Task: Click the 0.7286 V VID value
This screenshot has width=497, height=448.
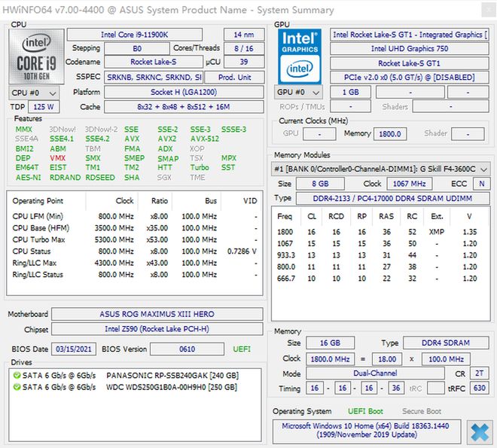Action: pos(242,251)
